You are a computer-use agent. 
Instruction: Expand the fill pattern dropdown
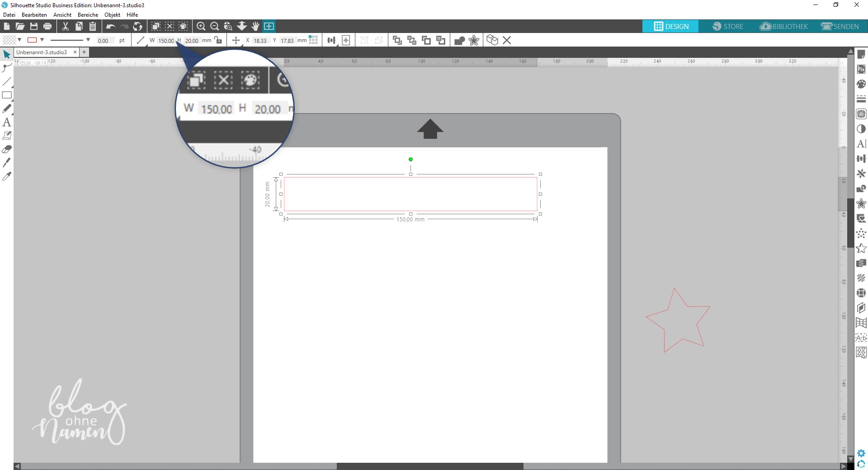pyautogui.click(x=19, y=40)
